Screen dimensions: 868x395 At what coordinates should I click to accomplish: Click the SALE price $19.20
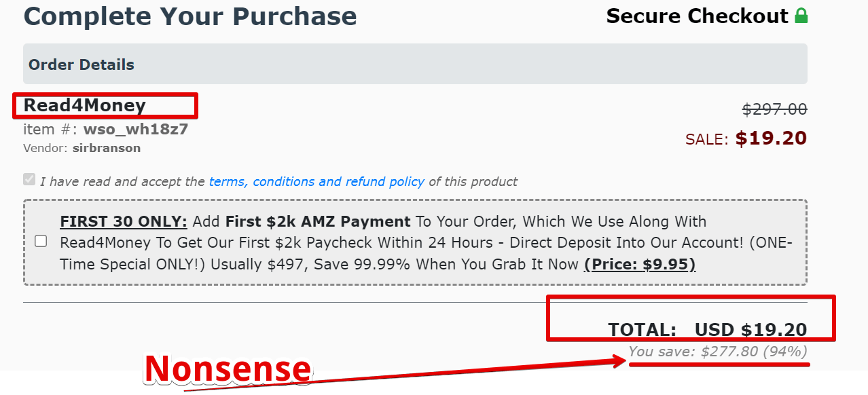tap(771, 138)
